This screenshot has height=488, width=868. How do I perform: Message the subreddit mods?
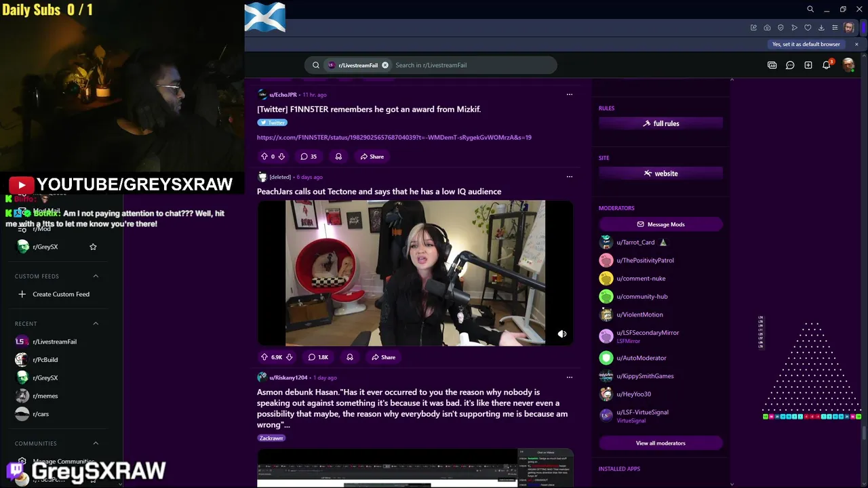[660, 224]
